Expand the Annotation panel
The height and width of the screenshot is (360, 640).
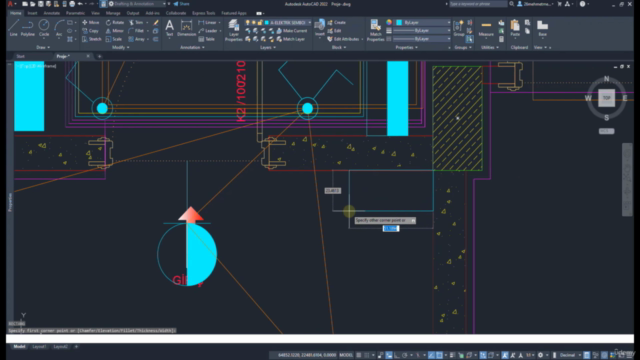192,47
